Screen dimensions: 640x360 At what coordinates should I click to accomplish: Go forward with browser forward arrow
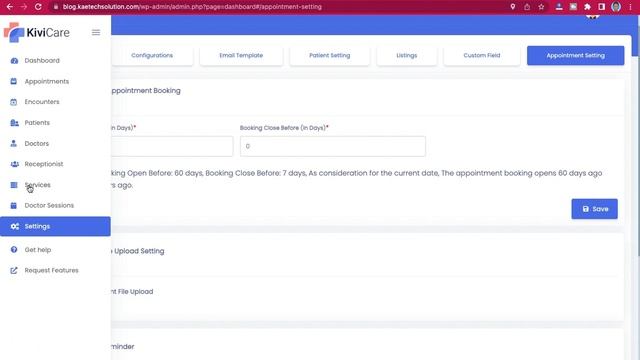(24, 7)
